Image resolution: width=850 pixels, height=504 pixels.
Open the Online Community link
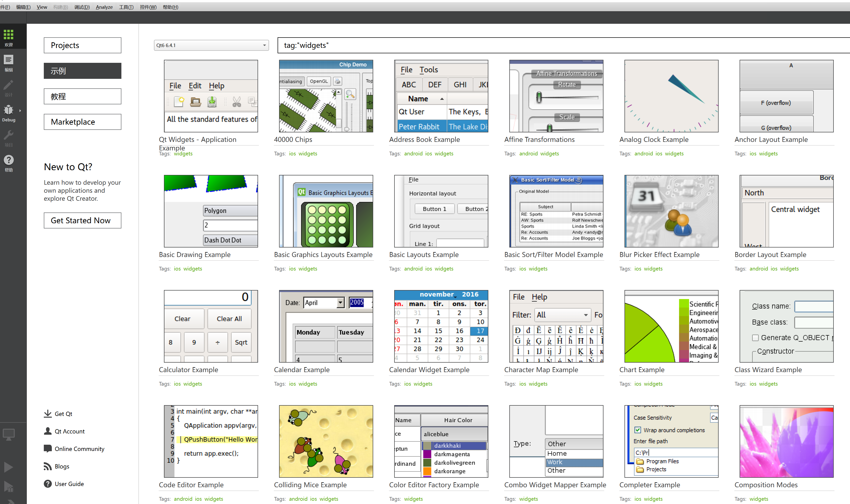[79, 449]
